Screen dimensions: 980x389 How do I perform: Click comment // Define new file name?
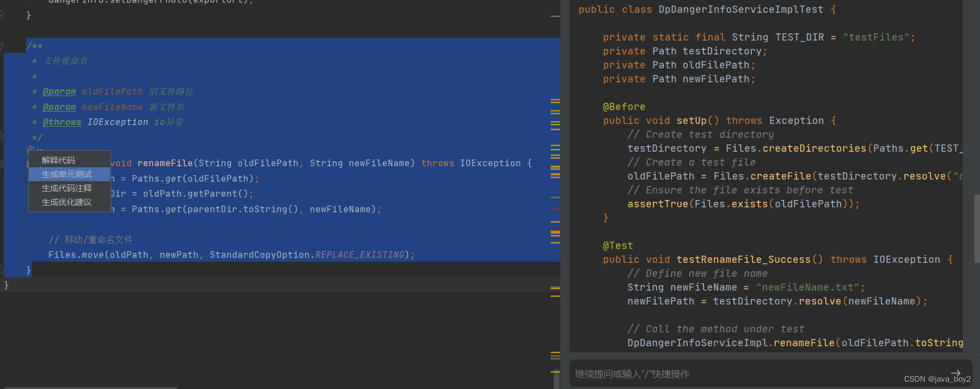coord(697,273)
